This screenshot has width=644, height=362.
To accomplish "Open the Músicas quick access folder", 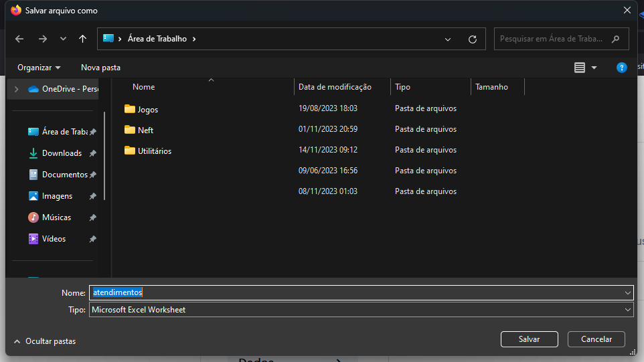I will pos(56,217).
